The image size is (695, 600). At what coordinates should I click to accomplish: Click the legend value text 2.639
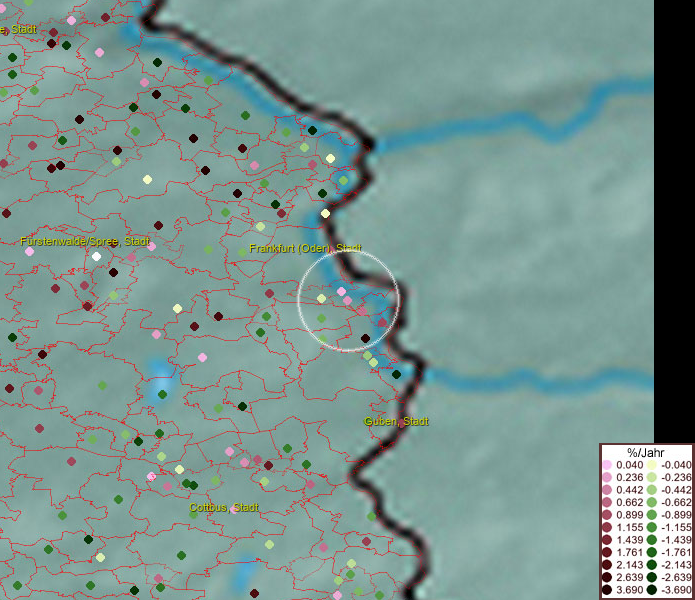(629, 577)
